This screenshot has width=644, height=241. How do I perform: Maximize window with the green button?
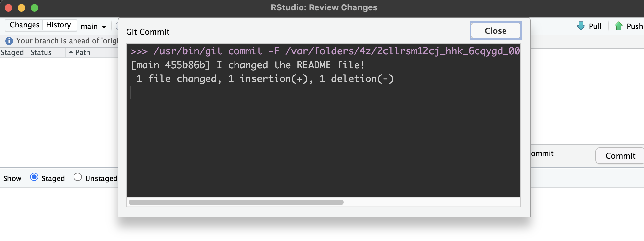point(34,8)
